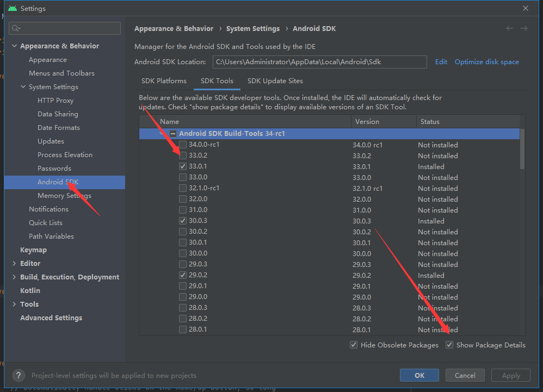Select the SDK Tools tab

coord(217,81)
